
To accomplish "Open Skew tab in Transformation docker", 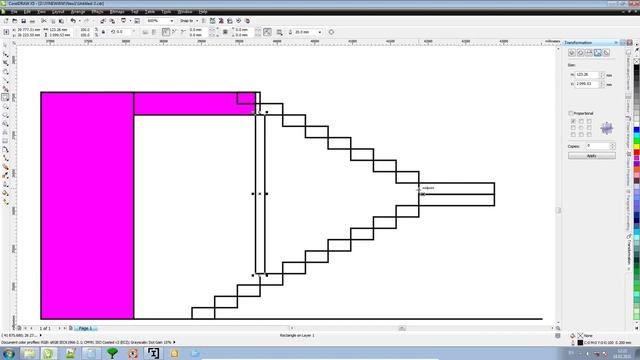I will click(x=607, y=53).
